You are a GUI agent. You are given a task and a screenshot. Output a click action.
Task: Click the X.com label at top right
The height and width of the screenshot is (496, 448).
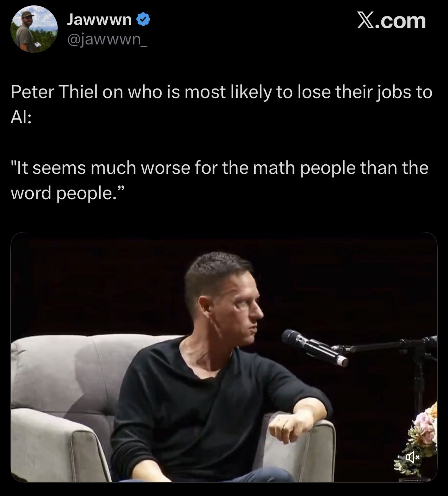pyautogui.click(x=391, y=20)
